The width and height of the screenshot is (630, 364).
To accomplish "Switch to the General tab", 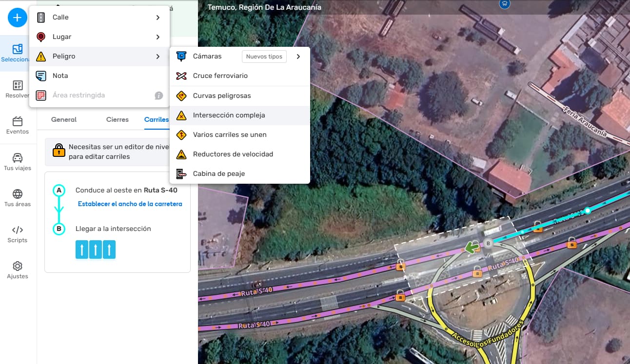I will click(x=64, y=119).
